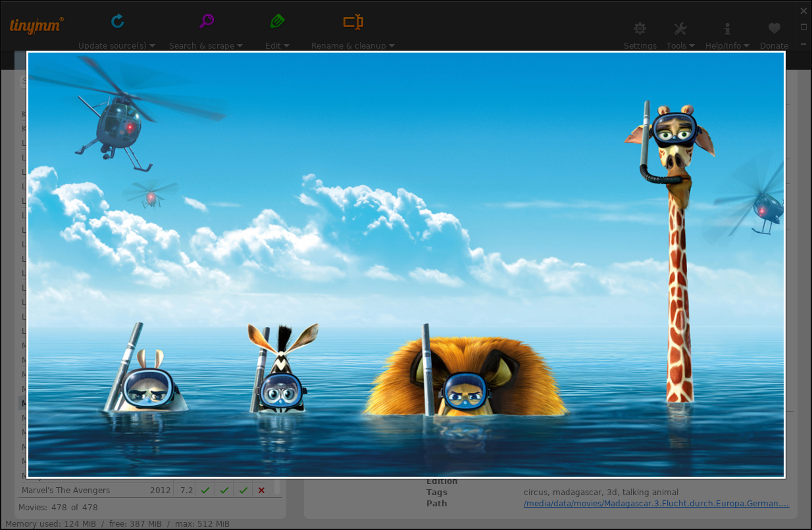Click the Update source(s) refresh icon

(118, 22)
